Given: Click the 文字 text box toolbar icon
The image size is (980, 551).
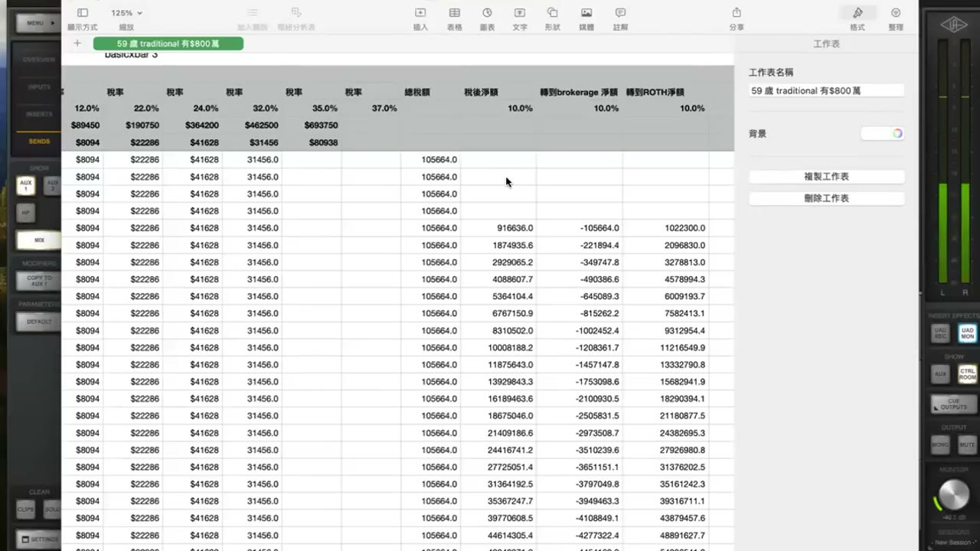Looking at the screenshot, I should [x=520, y=13].
